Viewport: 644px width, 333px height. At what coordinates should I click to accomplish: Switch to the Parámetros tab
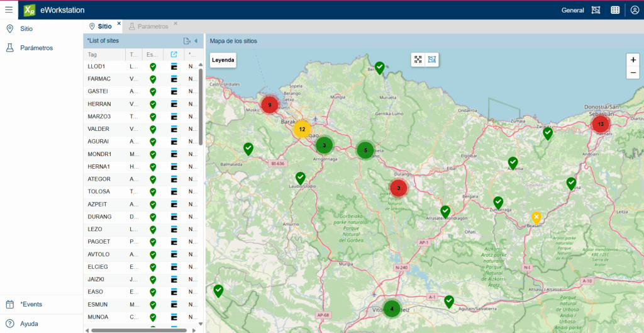[x=148, y=26]
